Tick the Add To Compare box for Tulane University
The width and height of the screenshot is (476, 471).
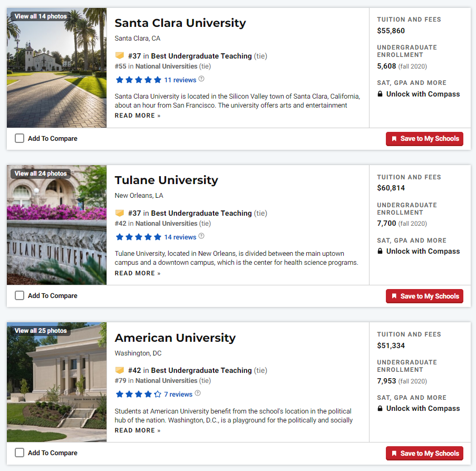click(20, 295)
